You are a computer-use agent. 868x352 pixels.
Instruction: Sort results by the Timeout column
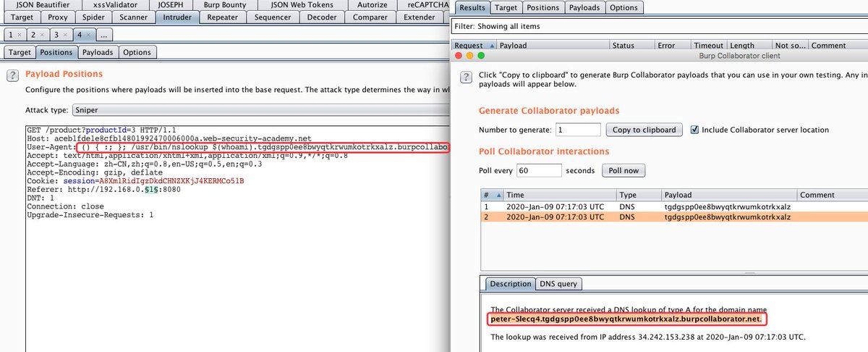pyautogui.click(x=707, y=45)
